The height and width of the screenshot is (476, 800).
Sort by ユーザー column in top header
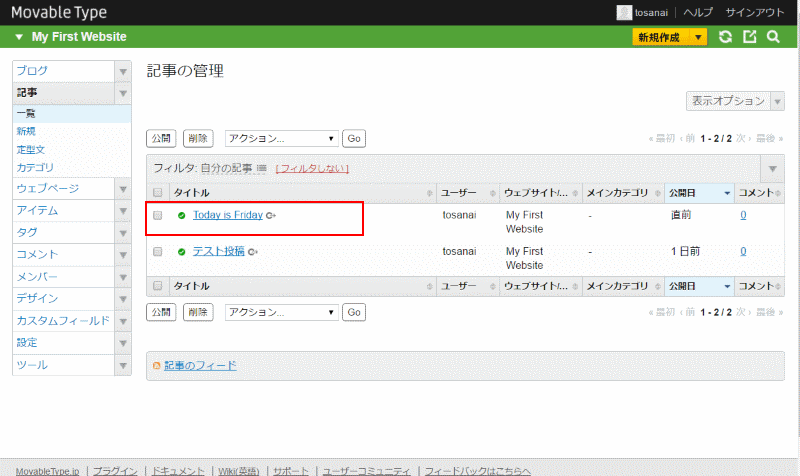468,193
